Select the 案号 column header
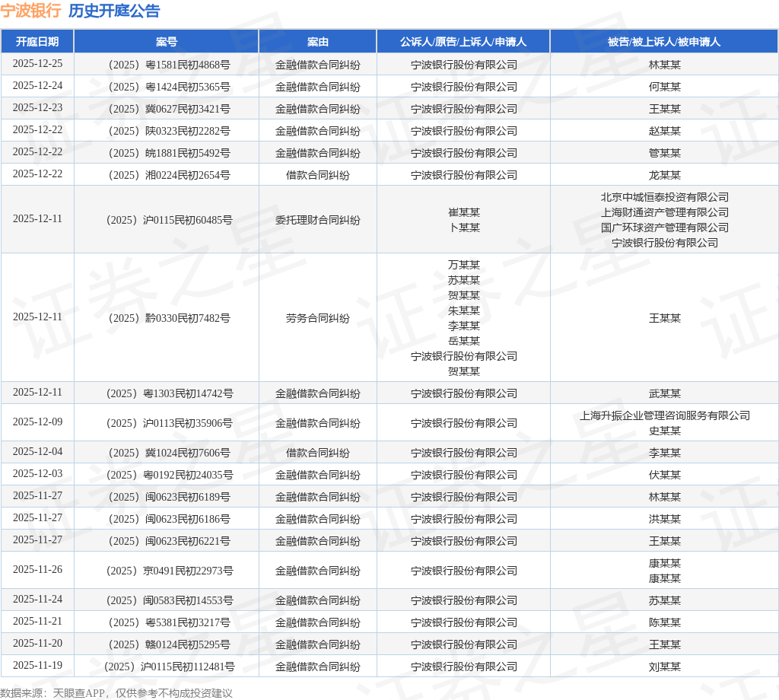The height and width of the screenshot is (700, 779). pyautogui.click(x=167, y=42)
